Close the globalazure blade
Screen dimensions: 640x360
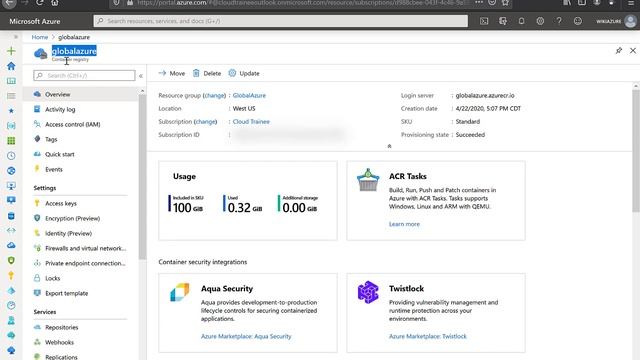pos(633,51)
